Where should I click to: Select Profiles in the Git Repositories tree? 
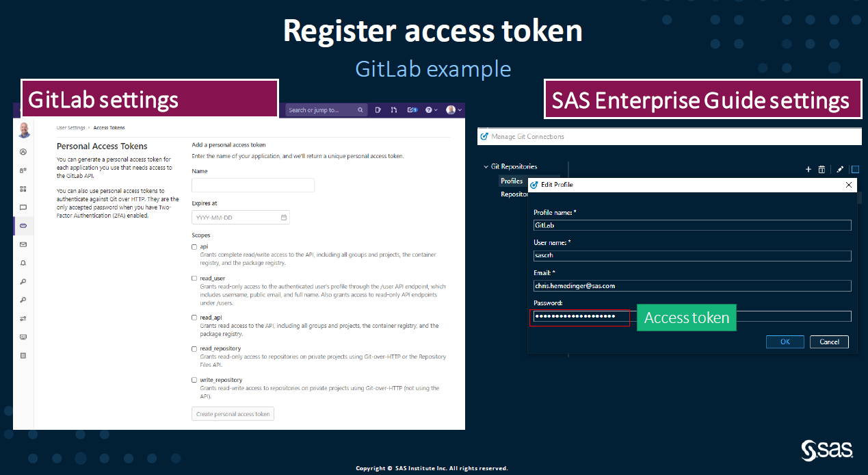click(512, 181)
